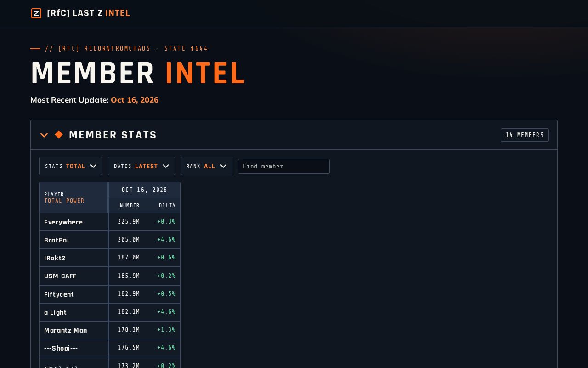Click the orange diamond icon beside Member Stats

point(59,135)
